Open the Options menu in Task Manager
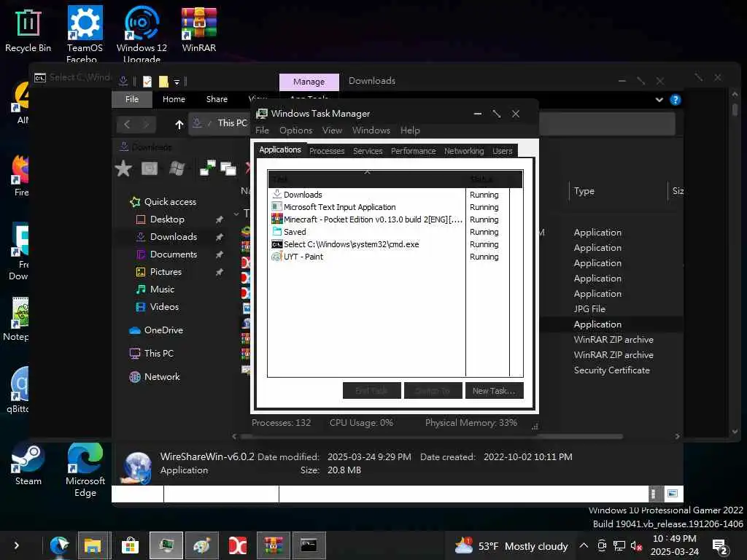747x560 pixels. click(x=296, y=130)
